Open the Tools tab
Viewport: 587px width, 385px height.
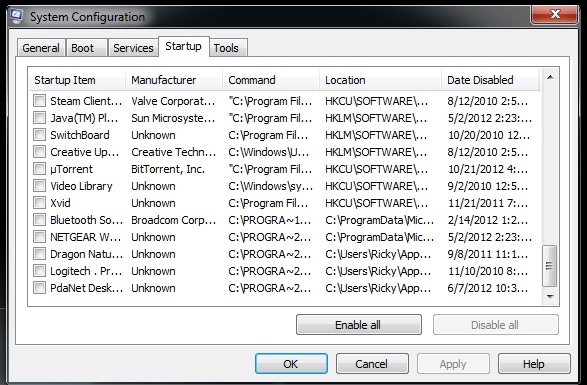coord(228,48)
